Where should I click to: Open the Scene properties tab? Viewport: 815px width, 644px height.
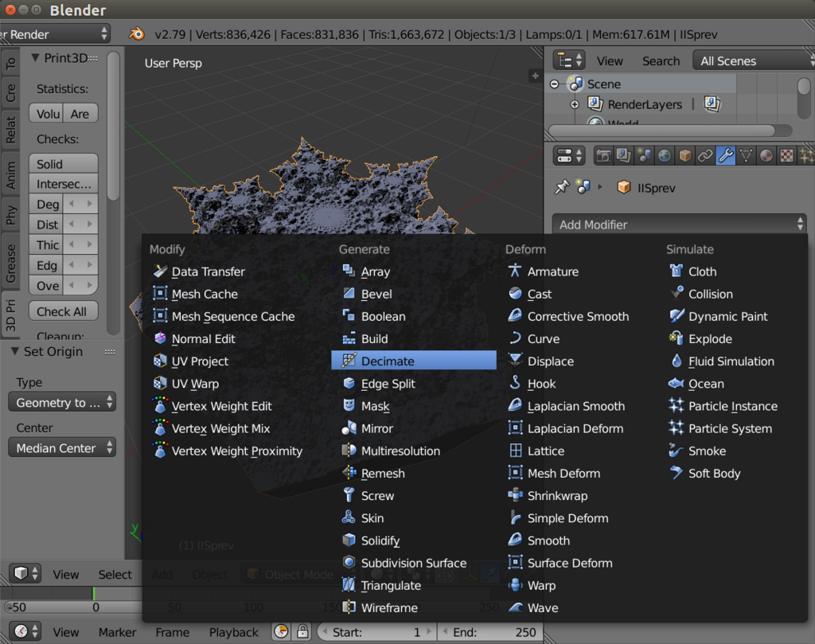point(644,155)
